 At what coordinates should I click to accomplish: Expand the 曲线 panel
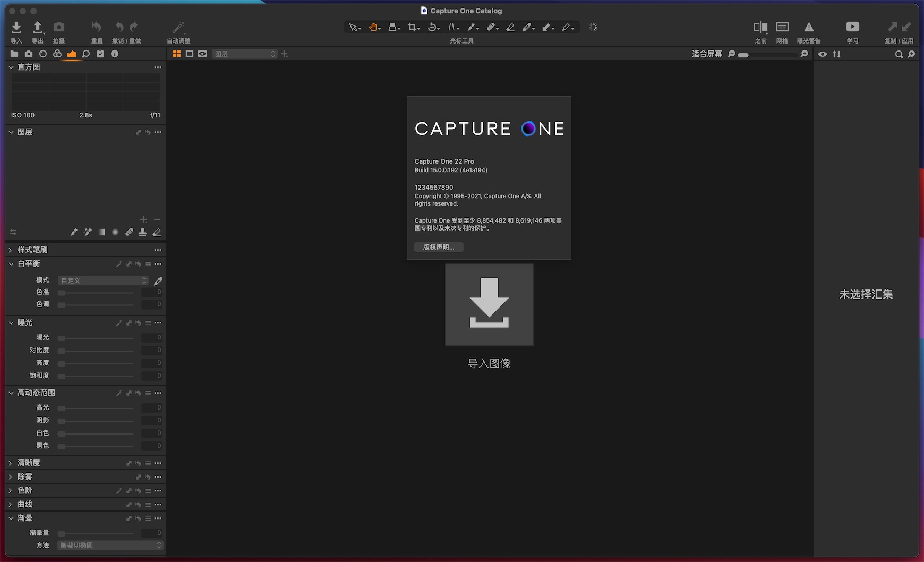(x=11, y=505)
